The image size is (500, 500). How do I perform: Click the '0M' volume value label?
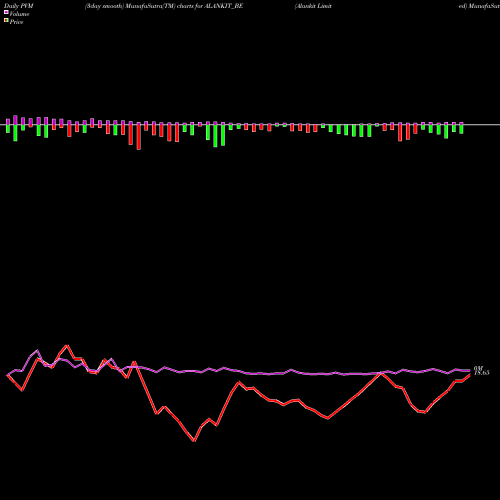[478, 368]
